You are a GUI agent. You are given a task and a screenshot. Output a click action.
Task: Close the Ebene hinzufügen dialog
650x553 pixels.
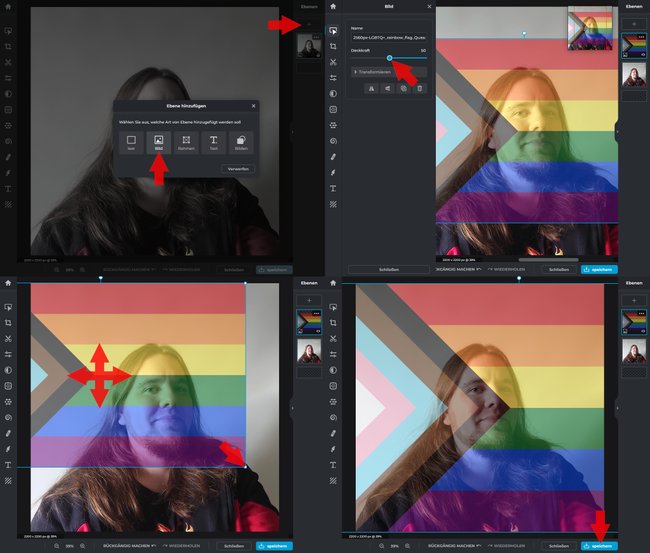click(x=253, y=106)
